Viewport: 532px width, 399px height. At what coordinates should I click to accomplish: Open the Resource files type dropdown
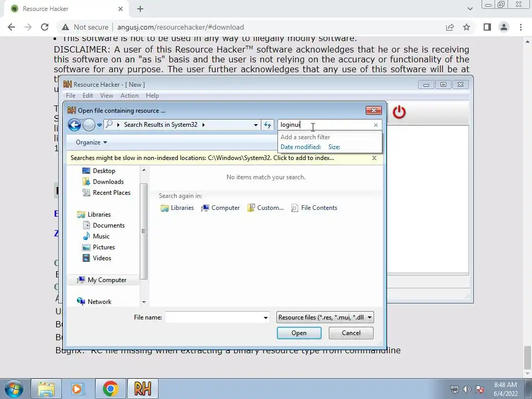click(x=325, y=317)
